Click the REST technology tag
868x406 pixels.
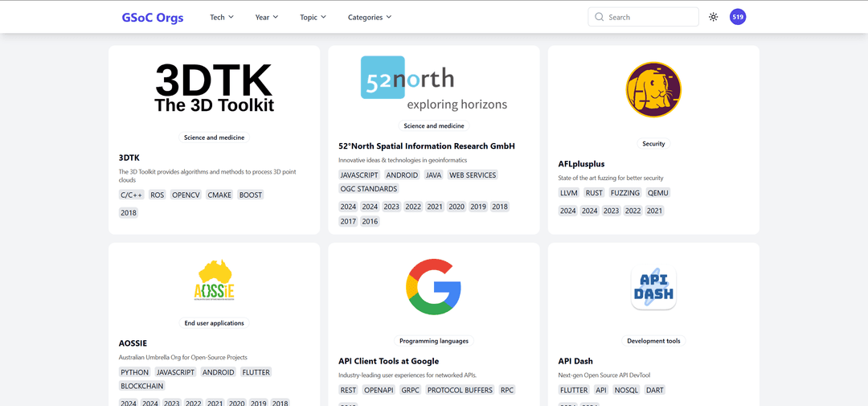tap(348, 390)
